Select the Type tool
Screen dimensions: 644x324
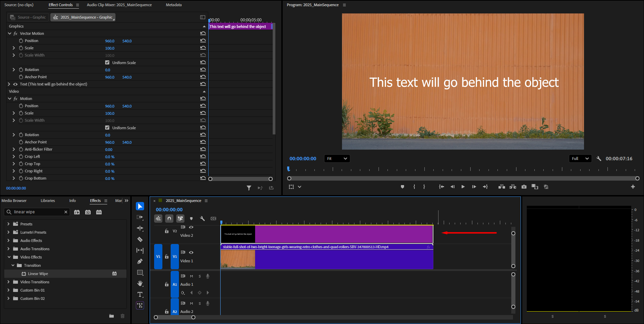[140, 294]
